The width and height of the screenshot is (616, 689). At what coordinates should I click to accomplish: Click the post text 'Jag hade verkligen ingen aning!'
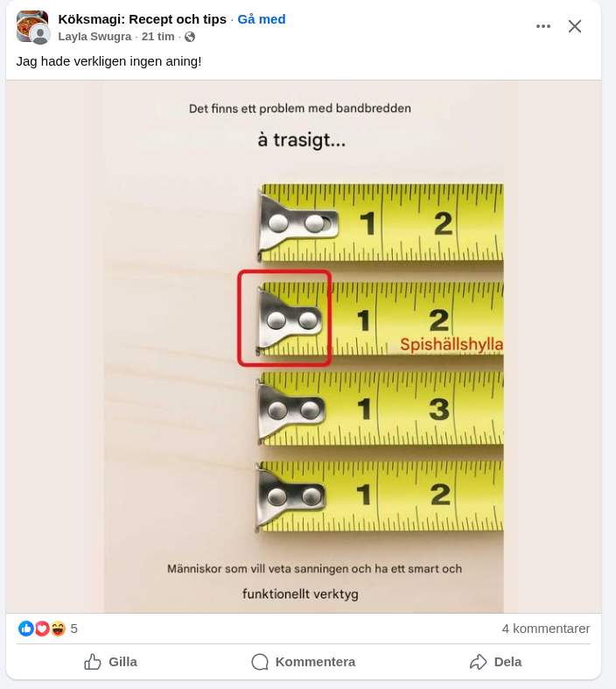coord(108,61)
